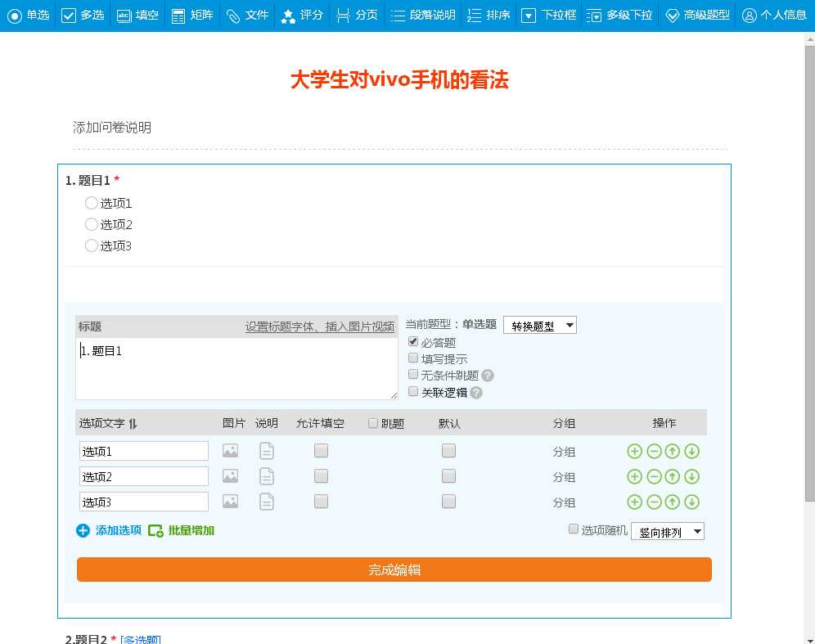Add a 评分 rating question
815x644 pixels.
302,15
